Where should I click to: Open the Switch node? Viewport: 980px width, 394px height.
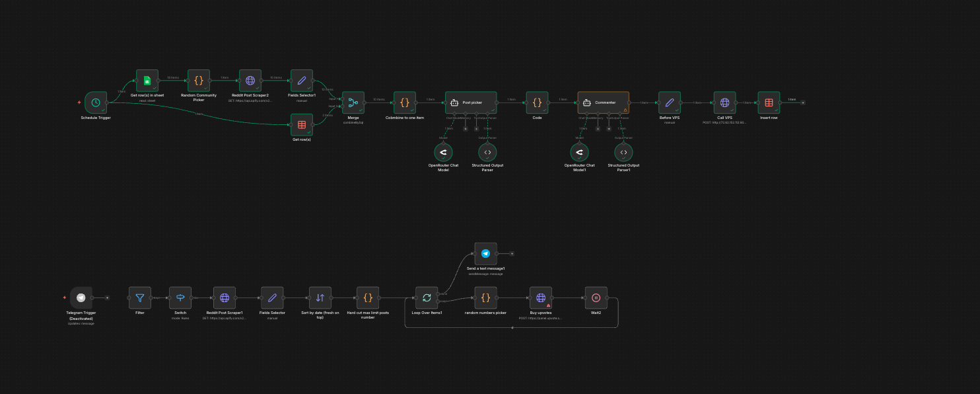click(180, 297)
